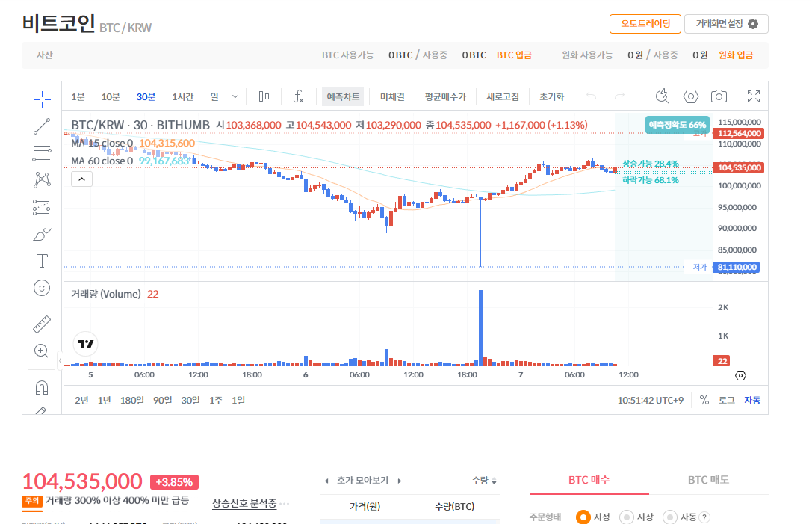Set chart range to 180일
Viewport: 812px width, 524px height.
tap(132, 400)
